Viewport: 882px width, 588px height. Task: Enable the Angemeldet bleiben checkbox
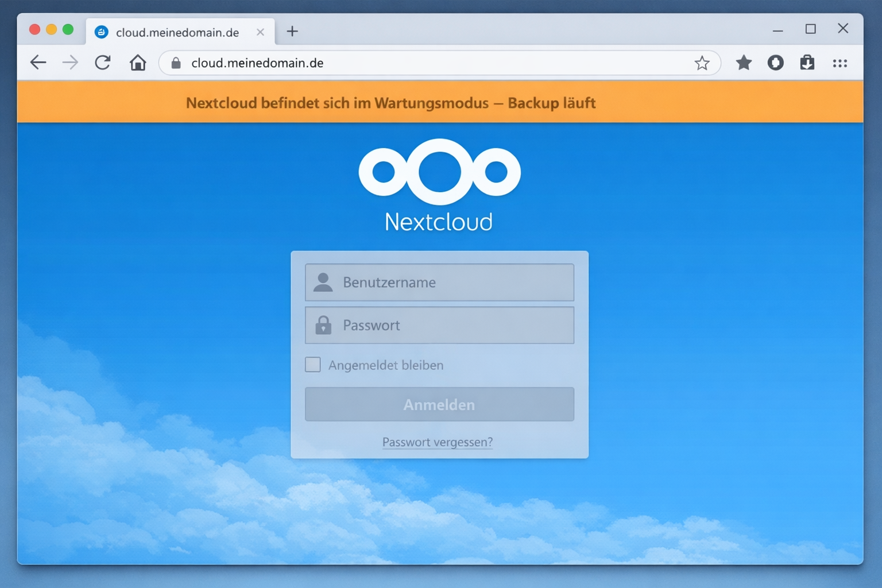click(312, 365)
